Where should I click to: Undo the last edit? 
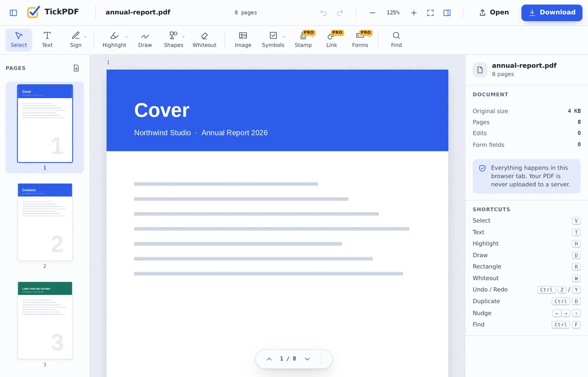(323, 13)
